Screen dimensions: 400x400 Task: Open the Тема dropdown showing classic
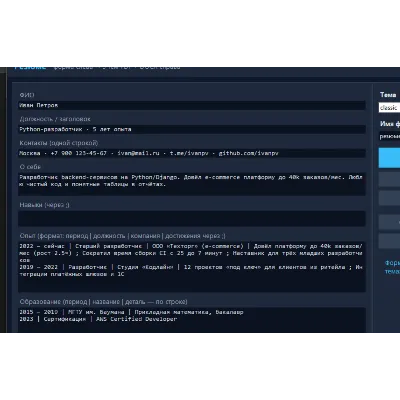(389, 108)
